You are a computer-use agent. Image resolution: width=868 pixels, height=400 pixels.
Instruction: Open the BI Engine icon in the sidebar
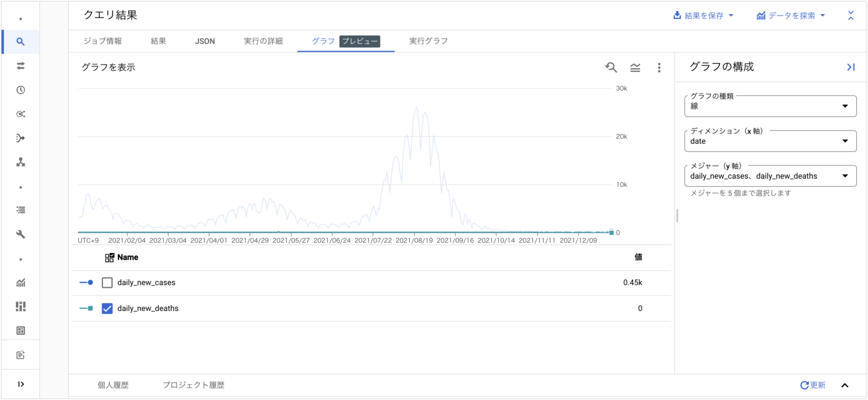click(20, 307)
